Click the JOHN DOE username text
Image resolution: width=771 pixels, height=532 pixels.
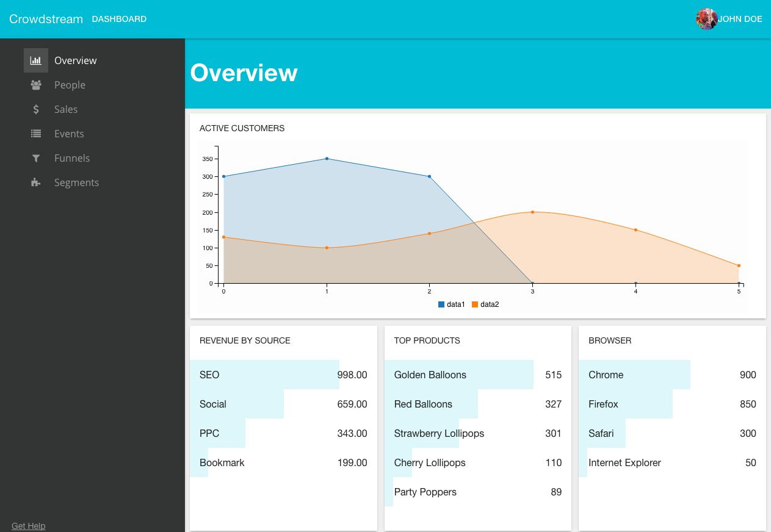[x=740, y=19]
